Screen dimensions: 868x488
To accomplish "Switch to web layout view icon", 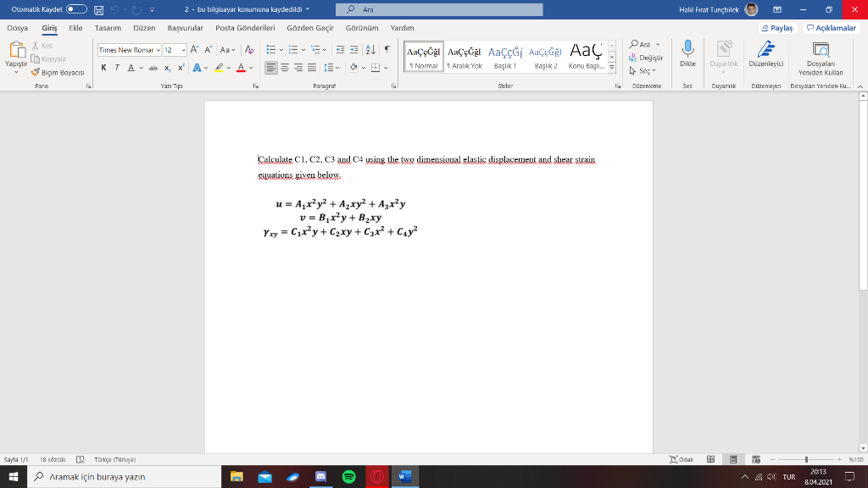I will tap(755, 459).
